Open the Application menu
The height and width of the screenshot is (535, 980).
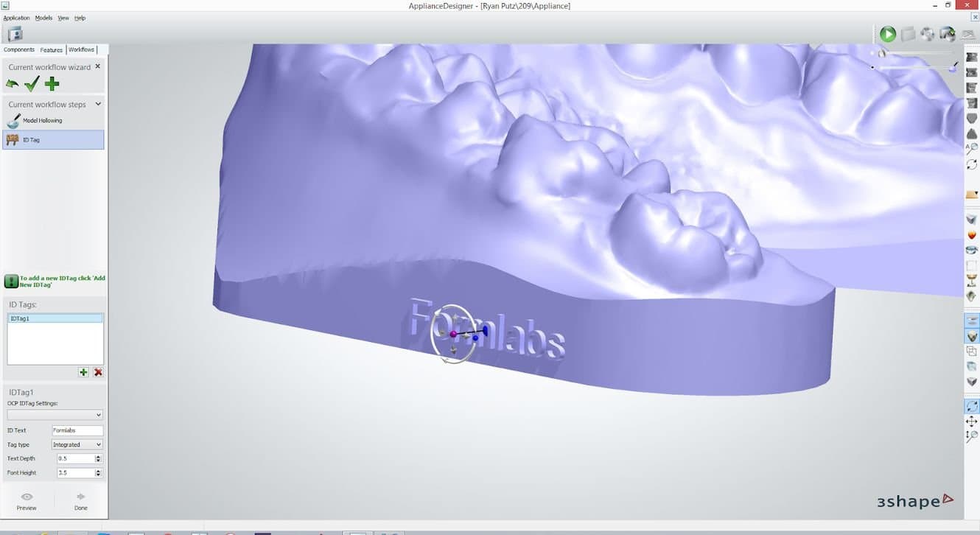(x=17, y=18)
